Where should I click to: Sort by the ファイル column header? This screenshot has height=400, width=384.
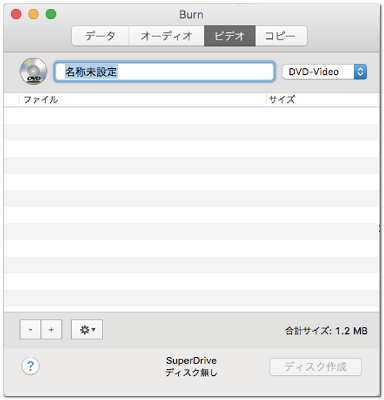(143, 99)
